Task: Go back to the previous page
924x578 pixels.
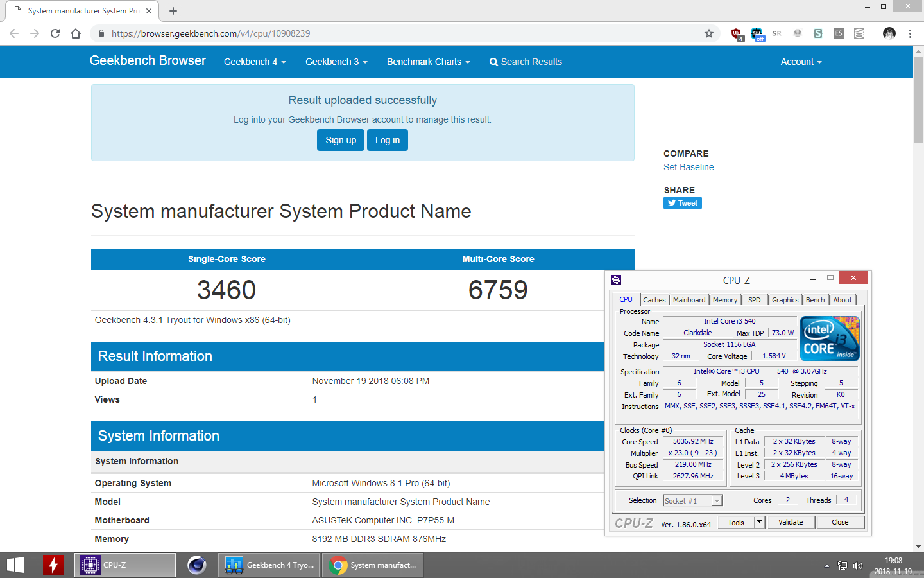Action: pos(14,33)
